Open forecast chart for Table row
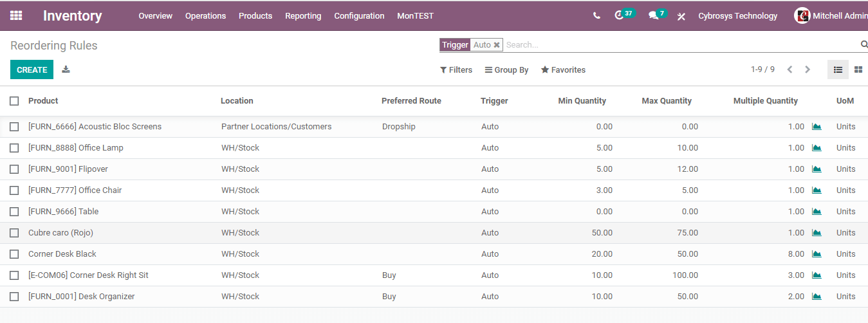The width and height of the screenshot is (868, 323). pos(817,212)
